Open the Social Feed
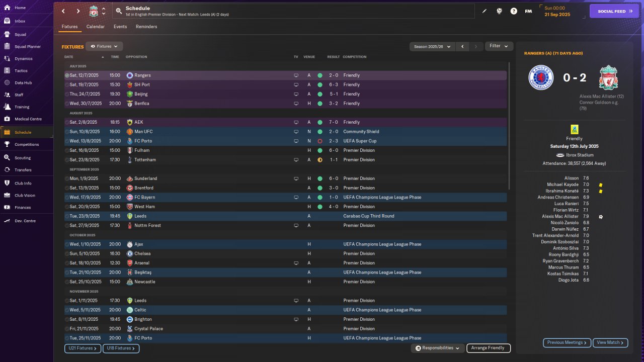Viewport: 644px width, 362px height. [614, 11]
